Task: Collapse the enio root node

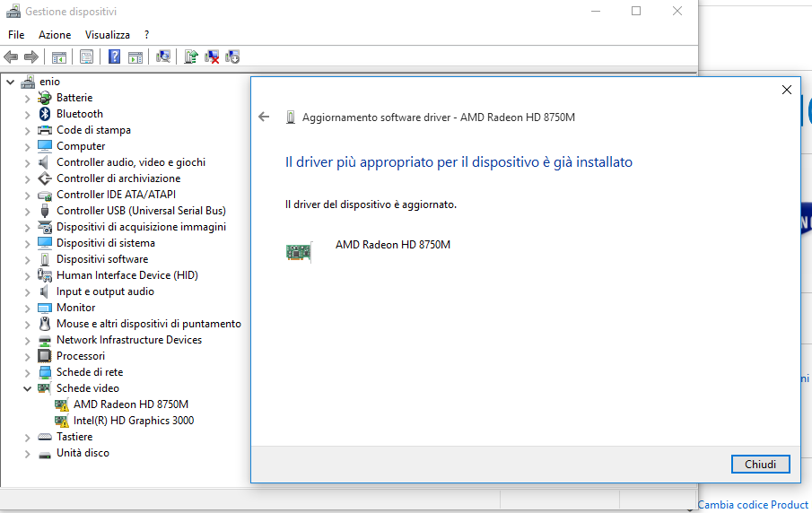Action: [x=11, y=82]
